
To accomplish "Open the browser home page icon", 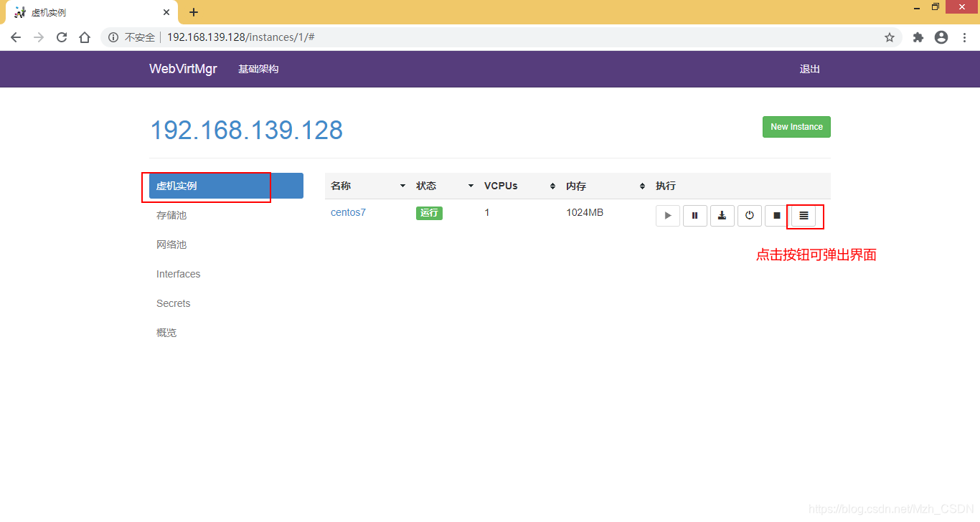I will click(85, 37).
